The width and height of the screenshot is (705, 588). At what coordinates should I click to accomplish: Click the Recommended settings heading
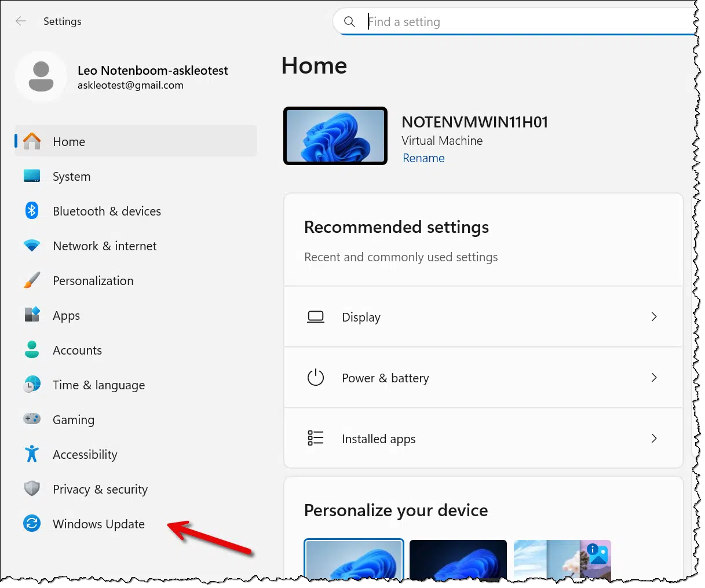[x=397, y=227]
